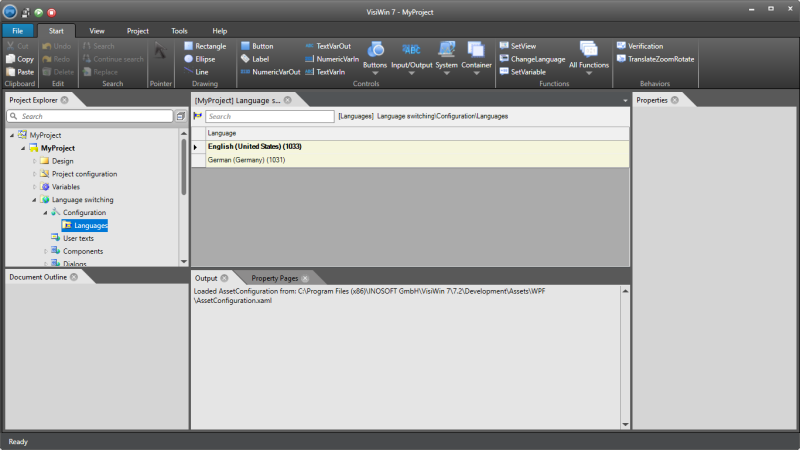Select the Rectangle drawing tool

pyautogui.click(x=205, y=46)
